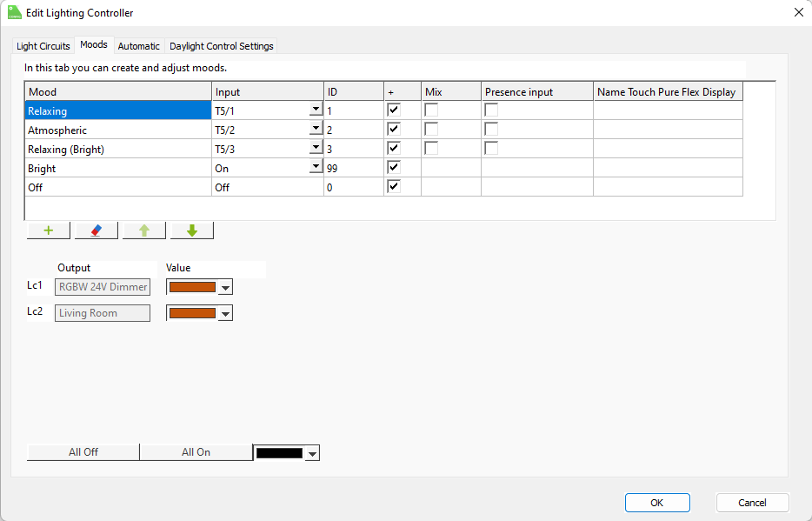Screen dimensions: 812x521
Task: Click the Lc2 Living Room orange color swatch
Action: pos(192,313)
